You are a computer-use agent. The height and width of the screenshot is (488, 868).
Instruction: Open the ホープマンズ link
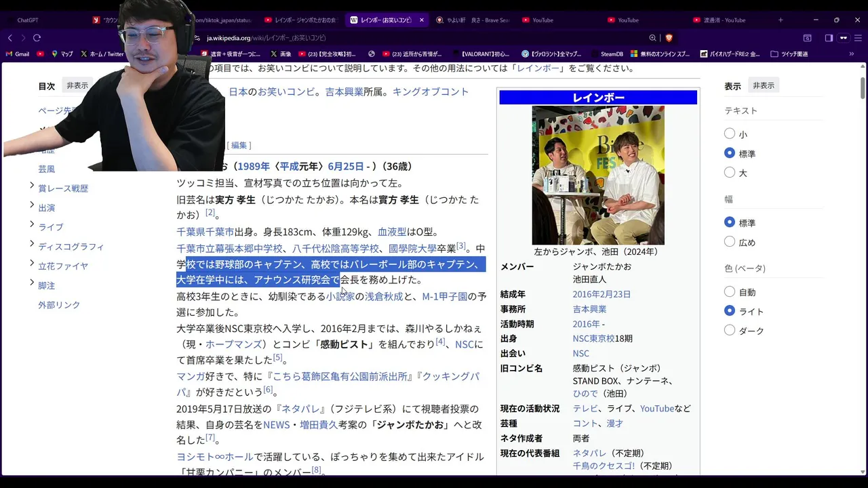pyautogui.click(x=234, y=344)
